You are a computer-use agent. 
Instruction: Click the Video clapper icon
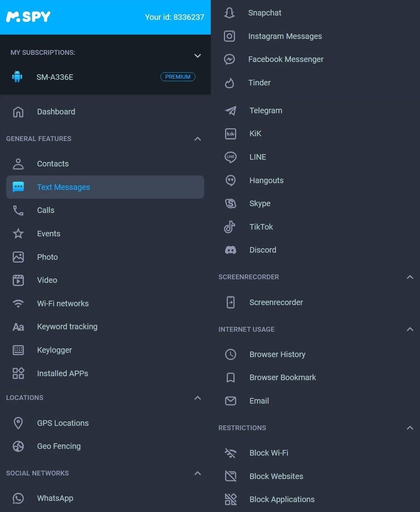click(x=18, y=280)
